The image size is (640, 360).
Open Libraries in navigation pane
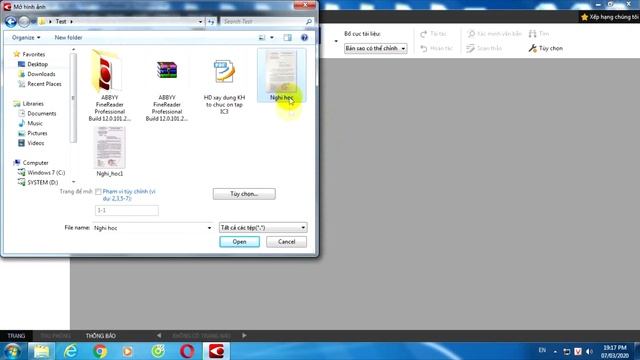click(33, 104)
